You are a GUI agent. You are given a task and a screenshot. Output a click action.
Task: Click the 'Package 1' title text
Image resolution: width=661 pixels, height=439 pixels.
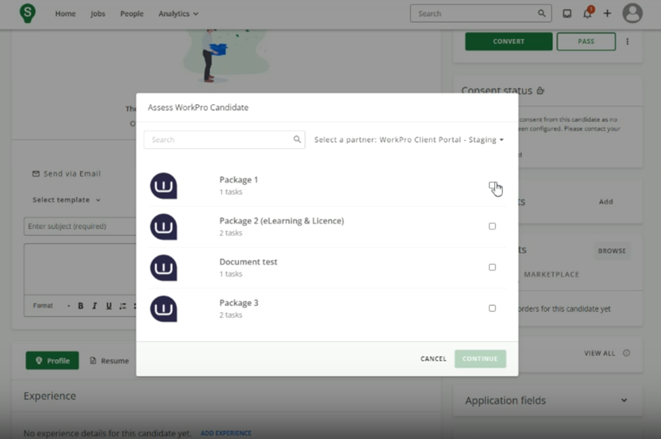coord(239,180)
